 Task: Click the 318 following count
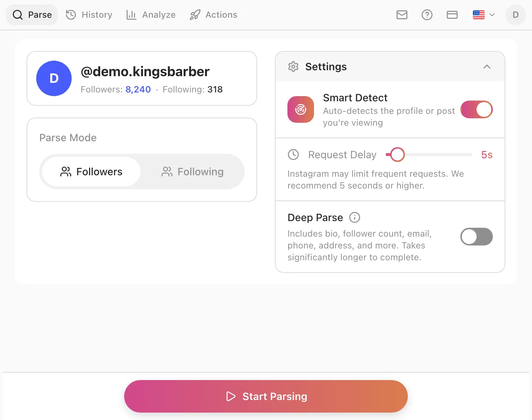[x=215, y=89]
